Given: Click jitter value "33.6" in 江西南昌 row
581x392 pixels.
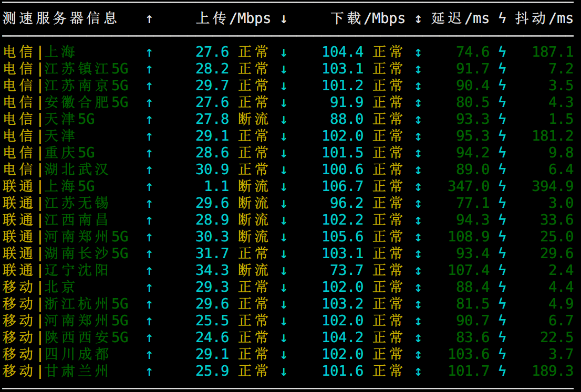Looking at the screenshot, I should click(x=557, y=220).
